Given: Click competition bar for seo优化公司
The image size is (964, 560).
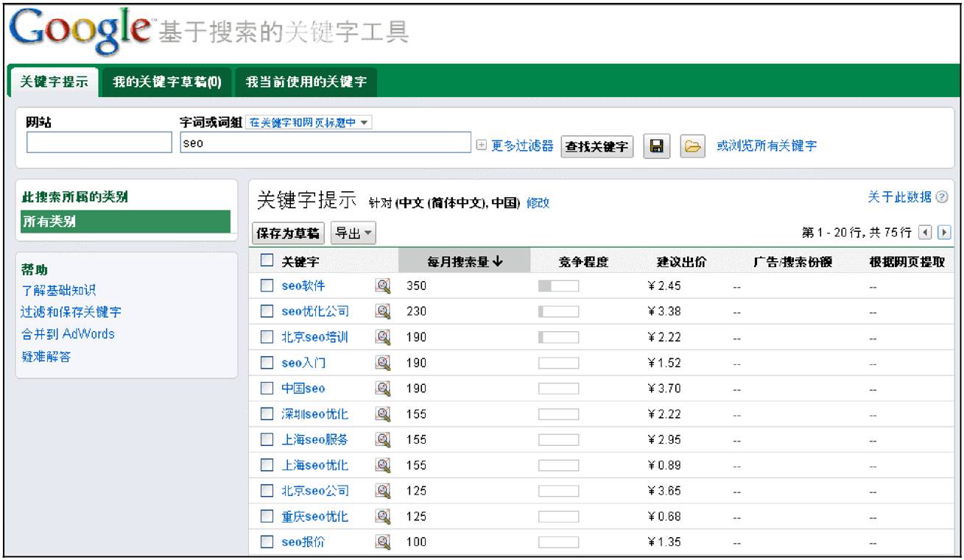Looking at the screenshot, I should [x=558, y=312].
